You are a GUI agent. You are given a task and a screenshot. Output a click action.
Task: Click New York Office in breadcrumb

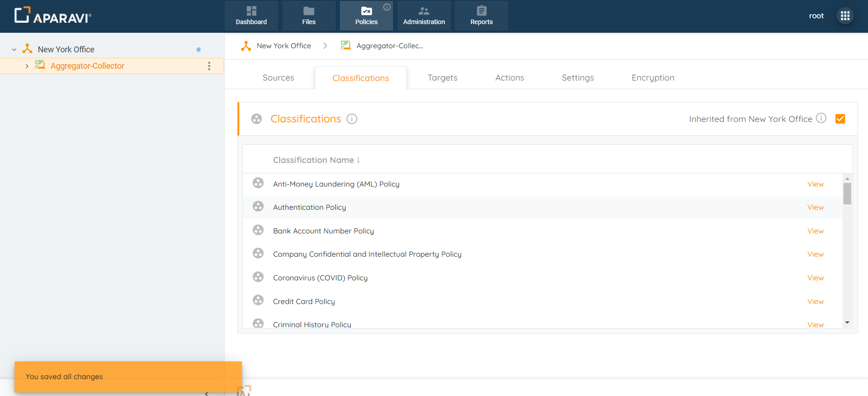[x=283, y=46]
